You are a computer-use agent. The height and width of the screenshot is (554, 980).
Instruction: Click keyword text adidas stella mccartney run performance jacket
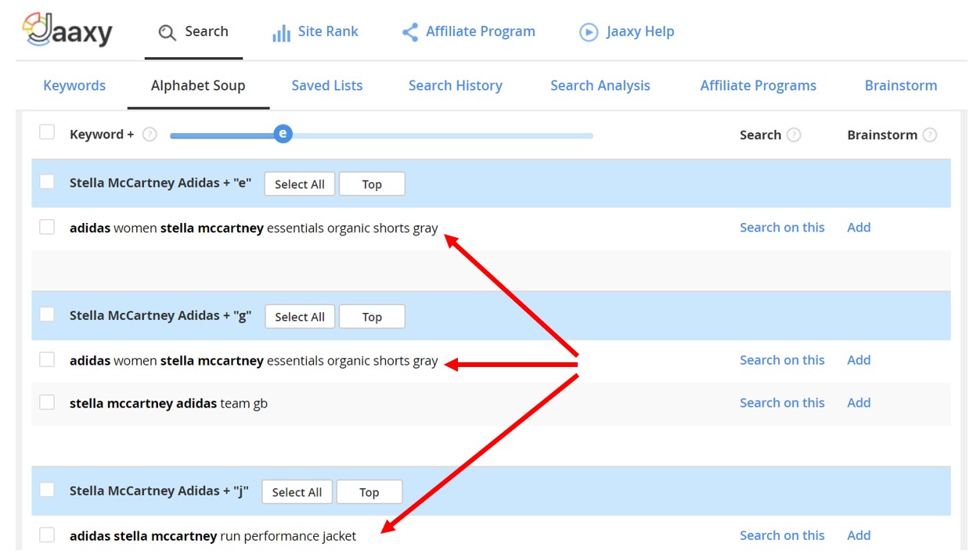[213, 536]
